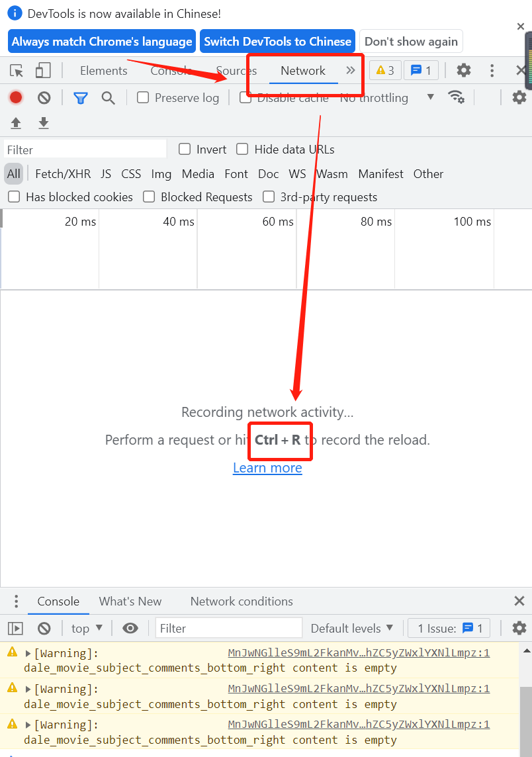Open the What's New tab
This screenshot has width=532, height=757.
(130, 601)
